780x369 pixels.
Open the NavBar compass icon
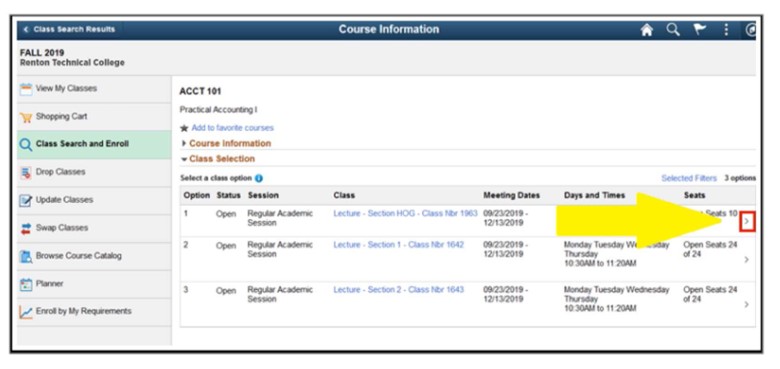tap(751, 30)
